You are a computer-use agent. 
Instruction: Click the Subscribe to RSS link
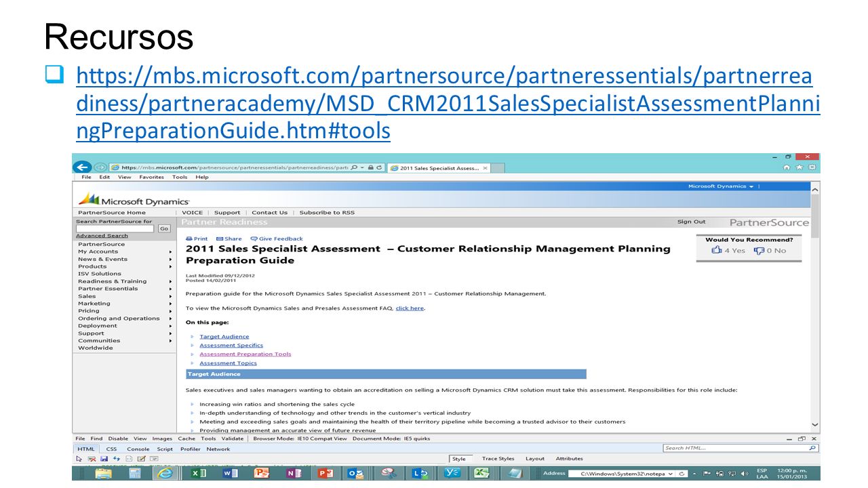tap(327, 213)
